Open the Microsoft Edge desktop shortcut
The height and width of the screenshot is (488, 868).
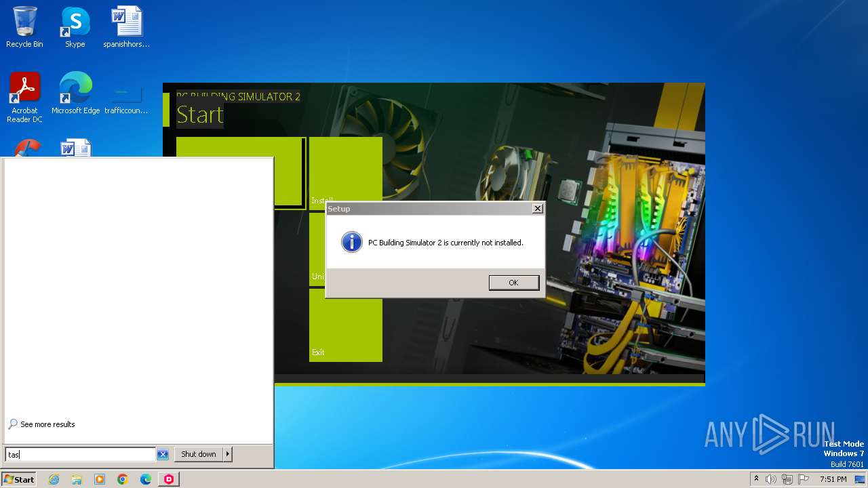click(x=75, y=94)
